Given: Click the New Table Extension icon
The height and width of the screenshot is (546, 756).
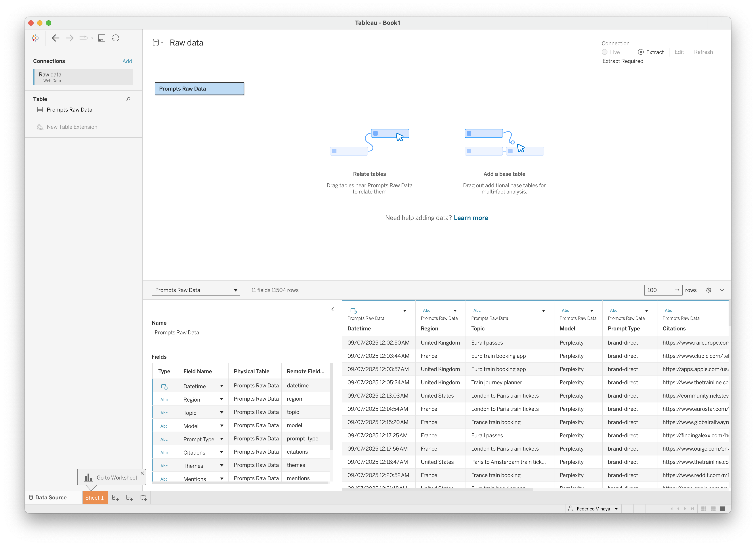Looking at the screenshot, I should (40, 127).
